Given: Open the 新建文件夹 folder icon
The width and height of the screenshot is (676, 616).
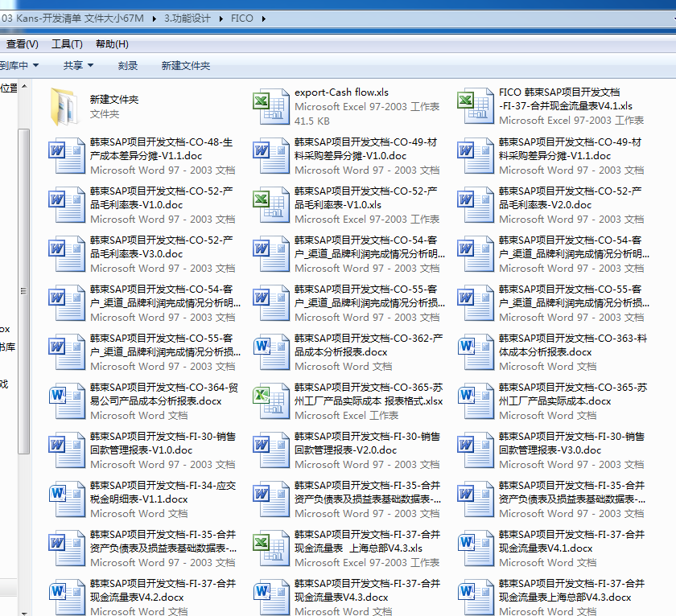Looking at the screenshot, I should 66,106.
